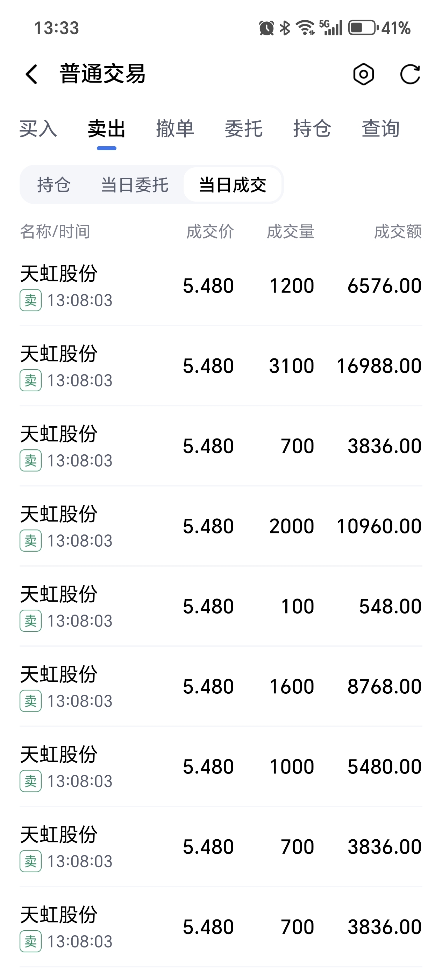Open the 委托 tab
Viewport: 442px width, 980px height.
pyautogui.click(x=244, y=128)
